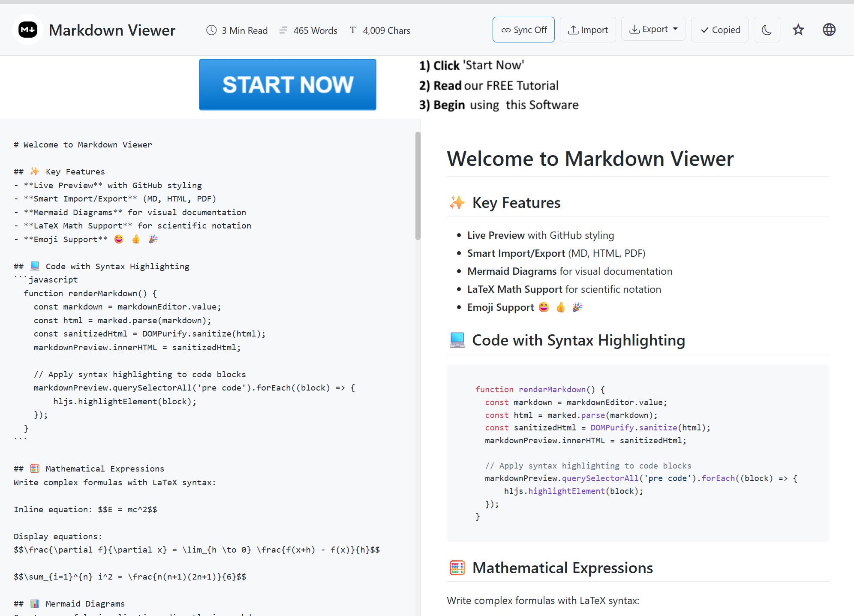Click the 3 Min Read clock icon
Image resolution: width=854 pixels, height=616 pixels.
tap(211, 30)
